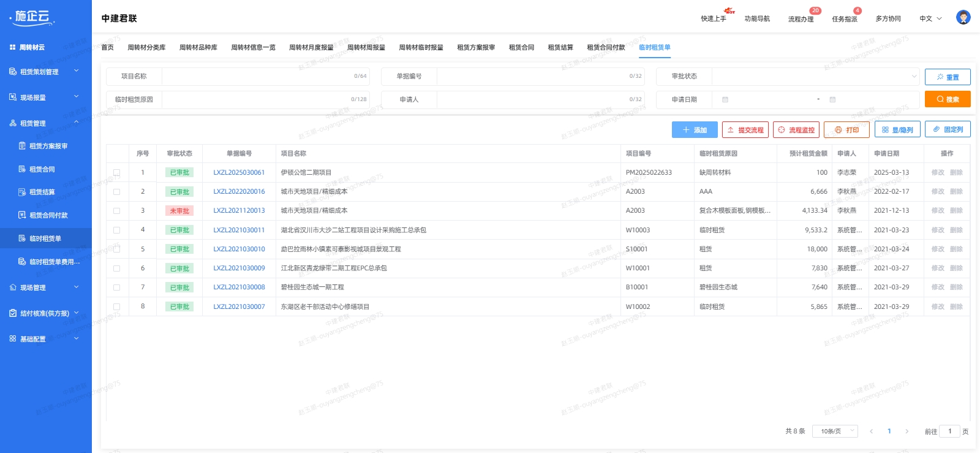Click the 租赁合同付款 sidebar icon

(22, 215)
